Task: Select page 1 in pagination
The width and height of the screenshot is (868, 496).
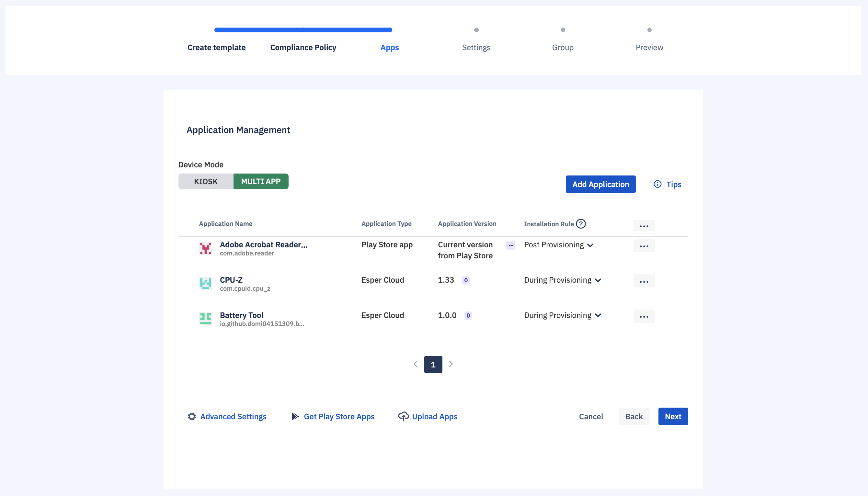Action: coord(433,365)
